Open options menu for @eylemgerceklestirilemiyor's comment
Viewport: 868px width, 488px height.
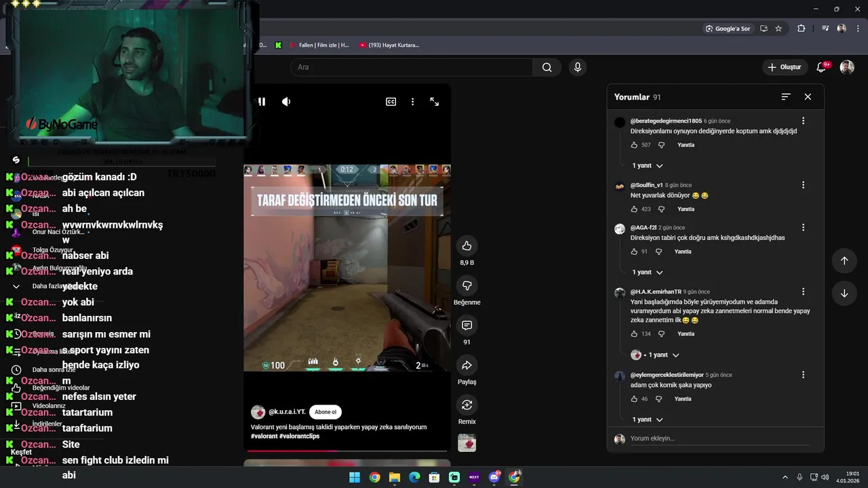804,375
